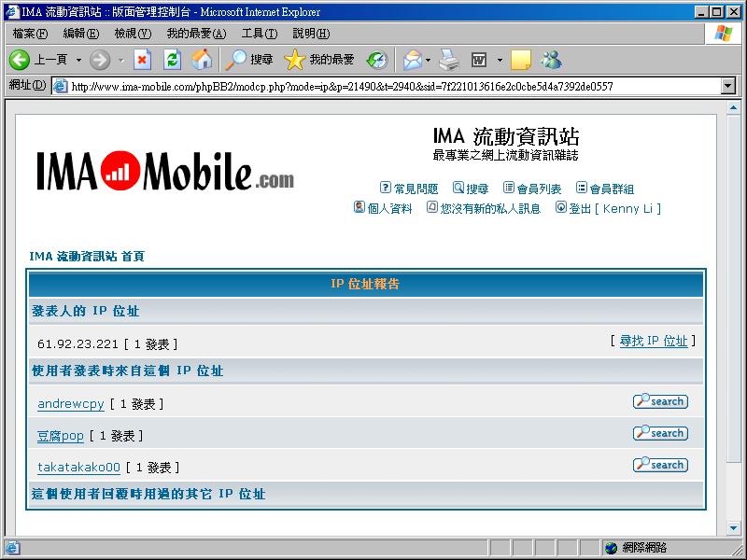Open the History toolbar icon

tap(376, 60)
